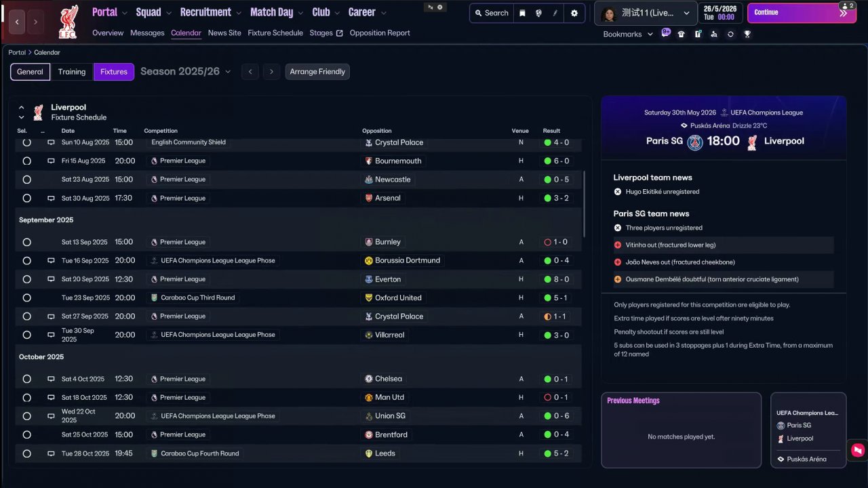868x488 pixels.
Task: Click the Liverpool crest in the match preview
Action: pyautogui.click(x=752, y=142)
